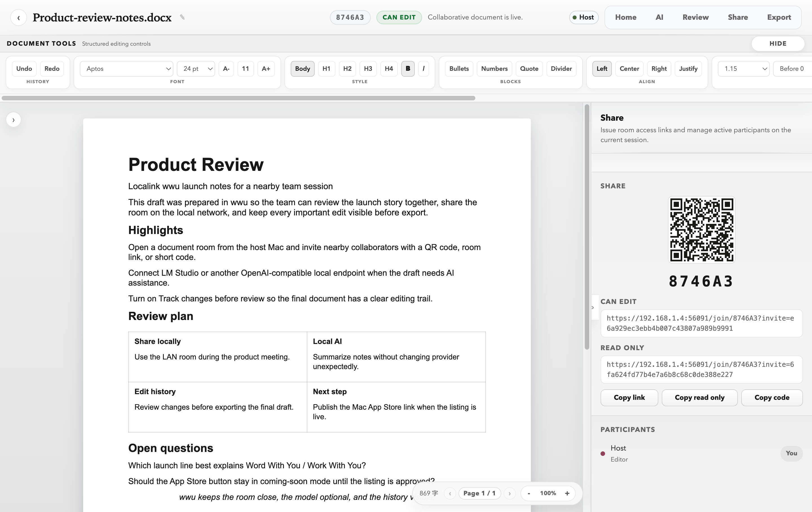This screenshot has height=512, width=812.
Task: Apply the H1 heading style
Action: [326, 69]
